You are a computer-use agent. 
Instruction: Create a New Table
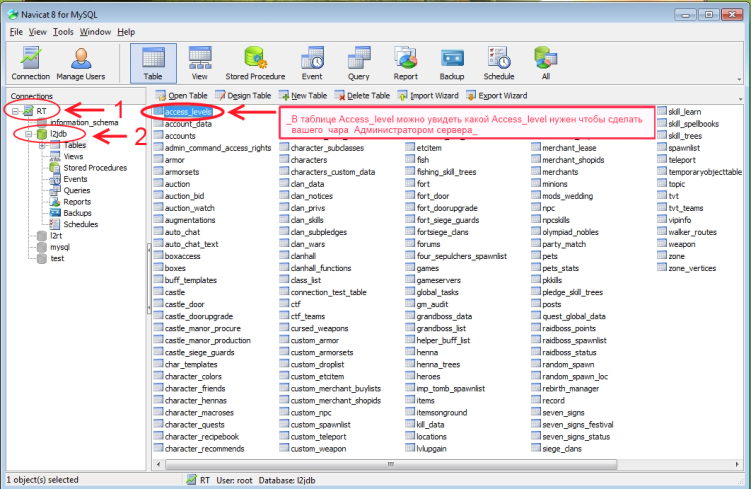click(303, 96)
